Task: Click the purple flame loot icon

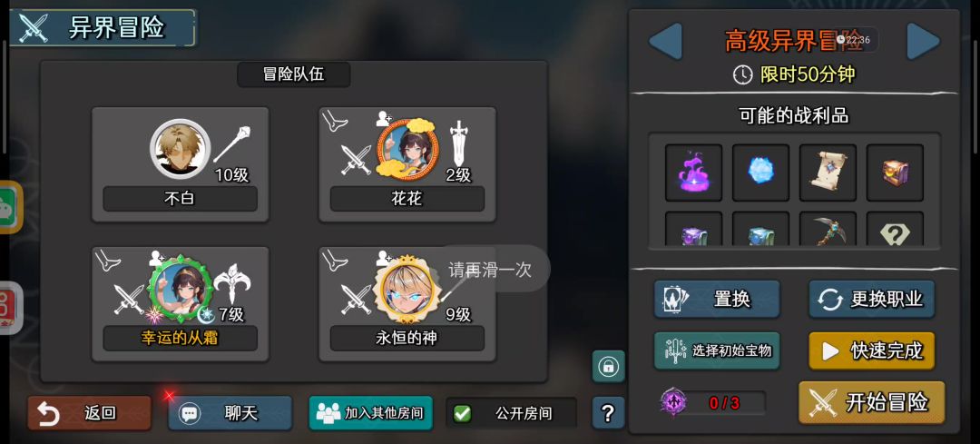Action: coord(693,173)
